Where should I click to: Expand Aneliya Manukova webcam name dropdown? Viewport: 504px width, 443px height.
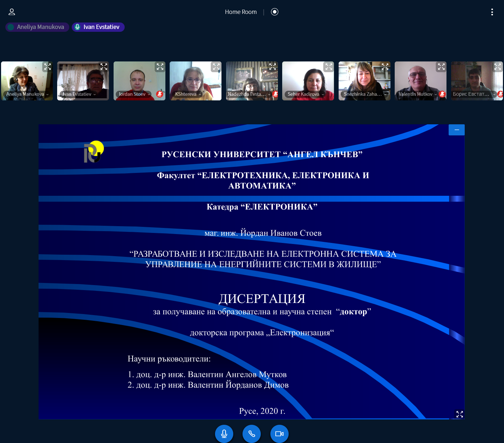click(28, 94)
